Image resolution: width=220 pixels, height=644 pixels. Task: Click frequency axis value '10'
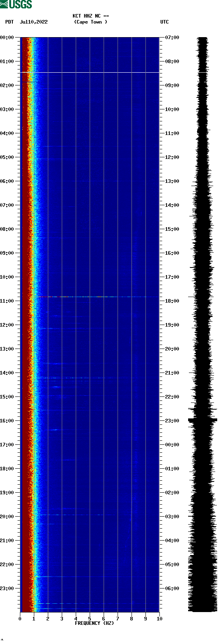tap(159, 619)
